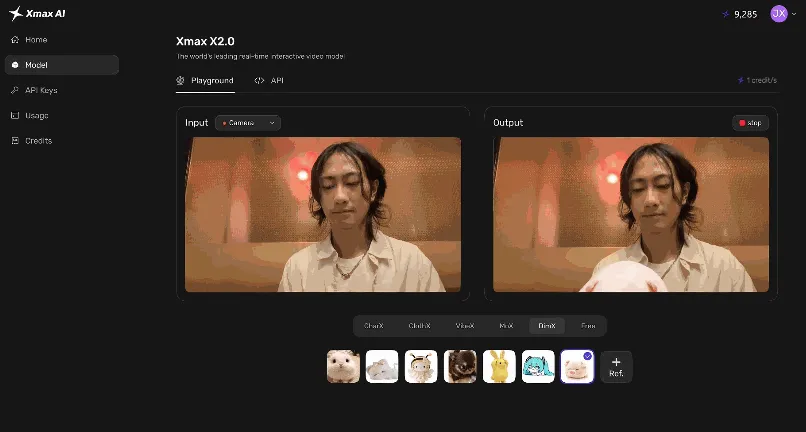Click the credits star icon showing 9,285
Viewport: 806px width, 432px height.
click(725, 14)
